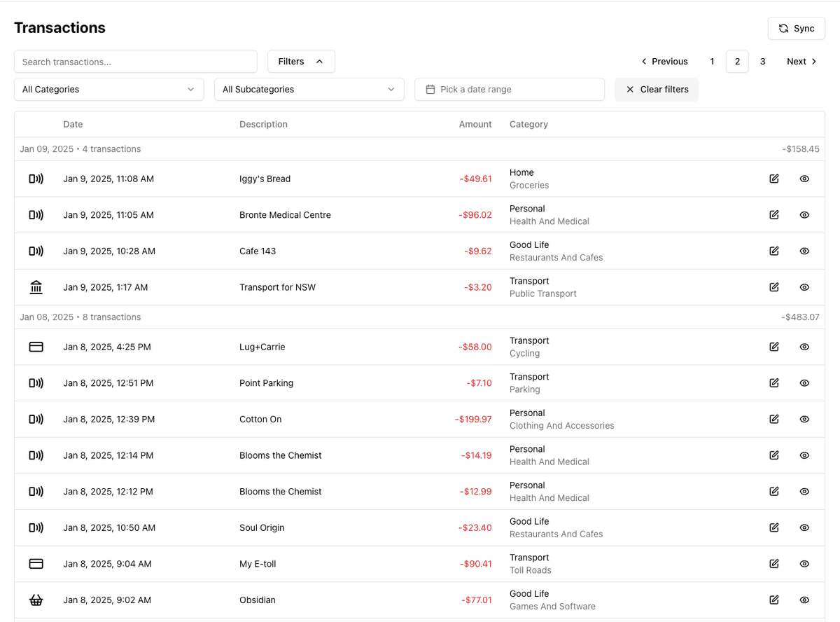The image size is (840, 622).
Task: Click inside the search transactions field
Action: tap(135, 62)
